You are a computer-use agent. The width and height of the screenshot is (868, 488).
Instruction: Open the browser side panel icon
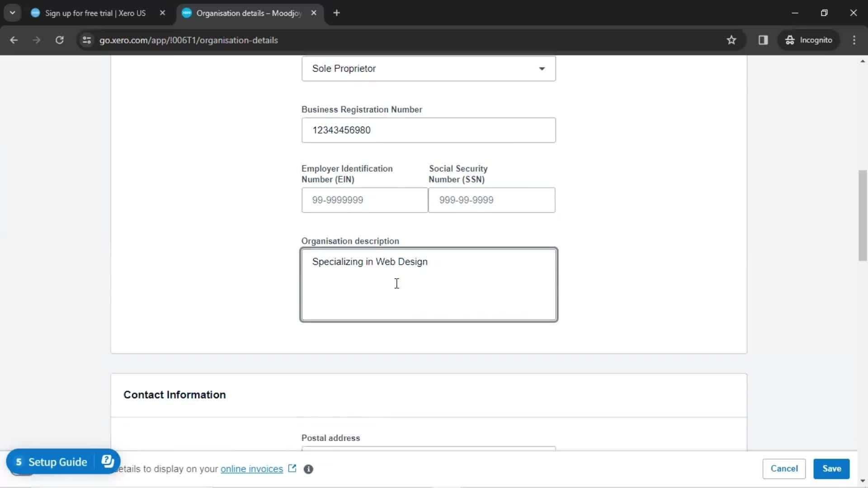(763, 40)
